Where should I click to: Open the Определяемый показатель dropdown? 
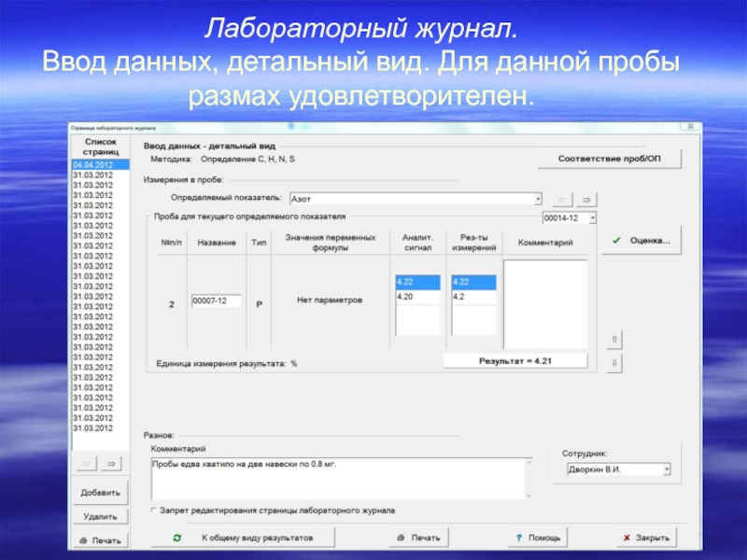(x=537, y=199)
